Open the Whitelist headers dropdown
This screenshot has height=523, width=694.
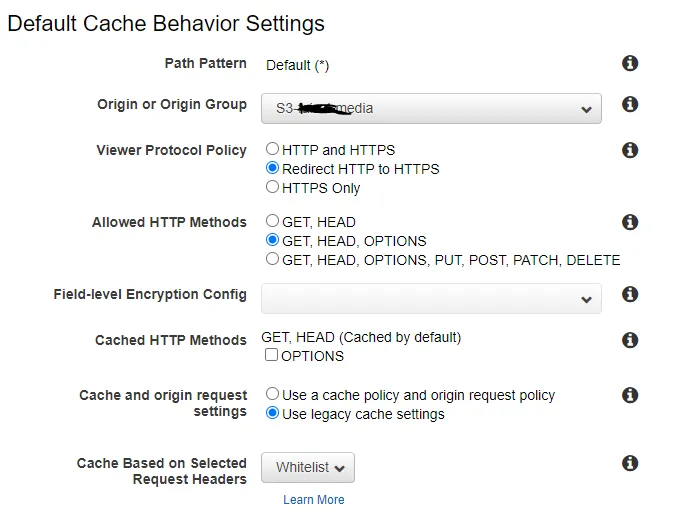coord(308,468)
